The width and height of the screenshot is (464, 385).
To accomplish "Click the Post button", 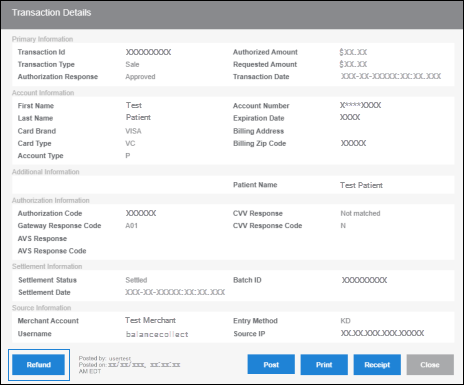I will pos(271,365).
